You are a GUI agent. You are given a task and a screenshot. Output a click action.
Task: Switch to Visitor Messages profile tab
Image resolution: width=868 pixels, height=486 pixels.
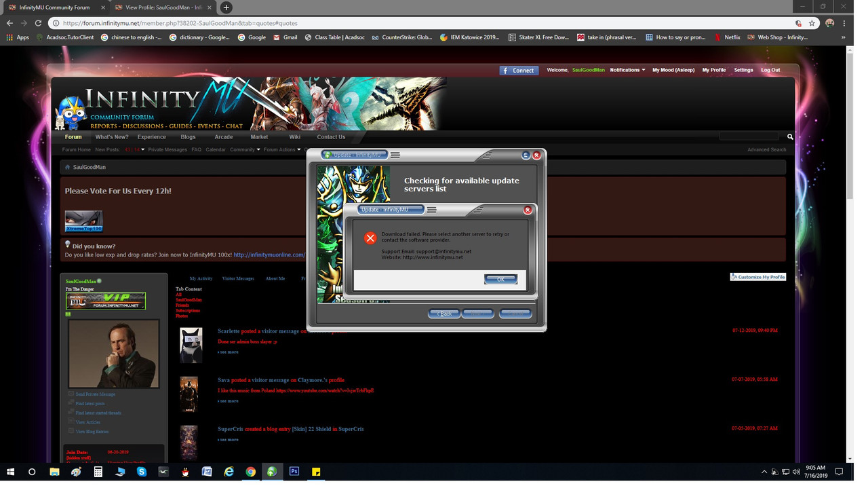[x=238, y=278]
